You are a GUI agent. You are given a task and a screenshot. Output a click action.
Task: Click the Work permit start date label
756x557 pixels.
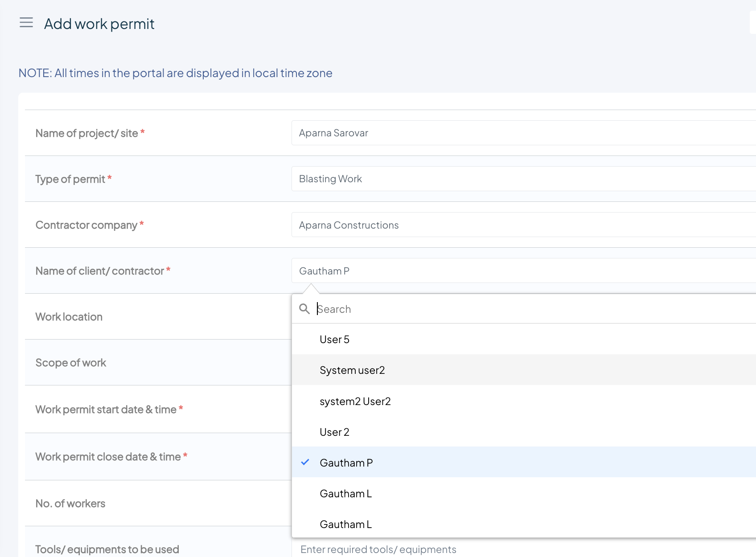[106, 410]
